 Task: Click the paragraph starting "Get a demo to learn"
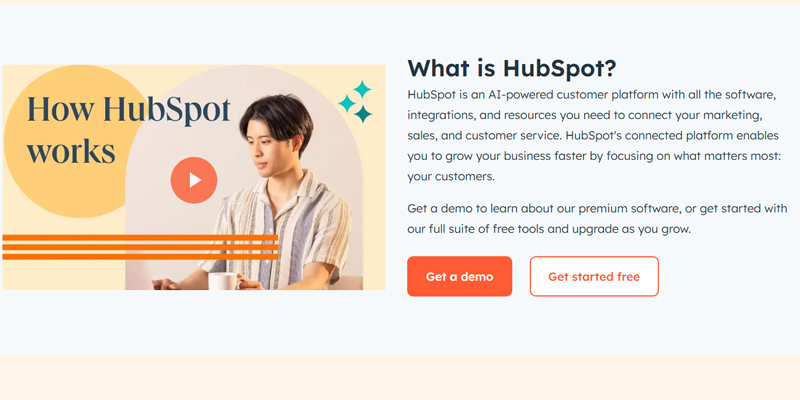pyautogui.click(x=597, y=218)
